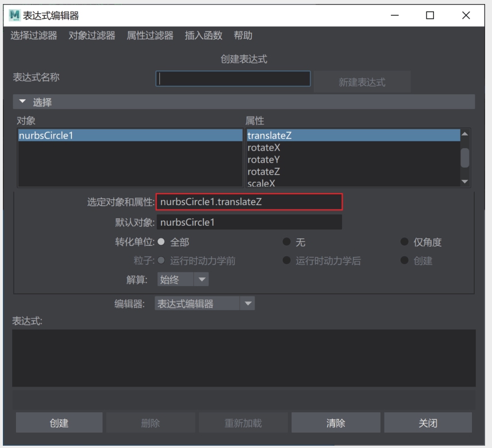Open the 属性过滤器 menu
This screenshot has width=492, height=448.
pyautogui.click(x=150, y=36)
